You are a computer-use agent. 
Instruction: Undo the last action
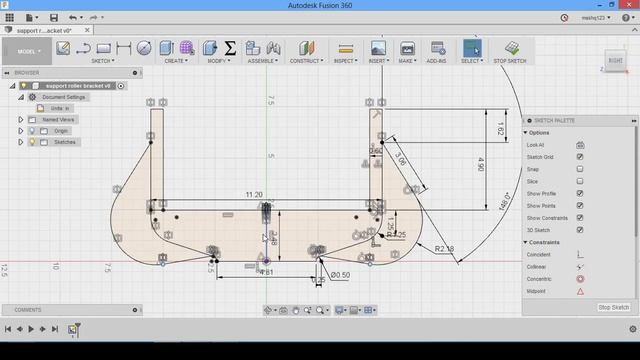tap(73, 18)
